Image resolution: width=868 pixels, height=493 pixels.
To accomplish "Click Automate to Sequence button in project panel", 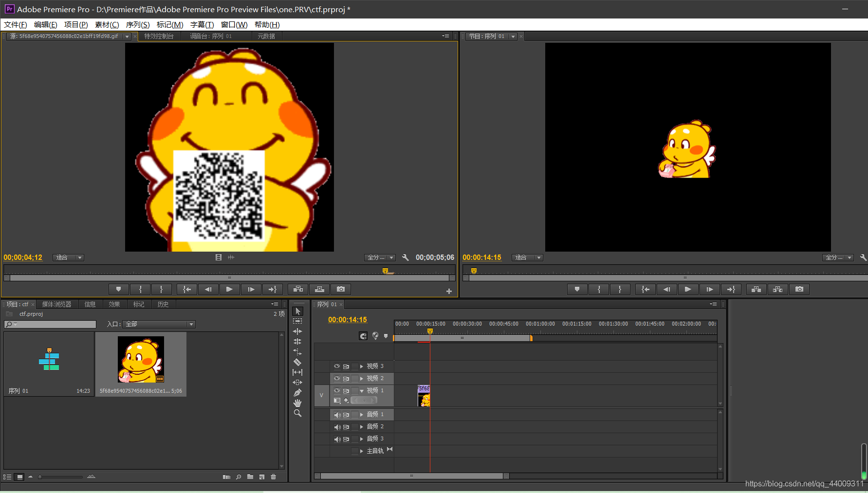I will click(x=226, y=477).
